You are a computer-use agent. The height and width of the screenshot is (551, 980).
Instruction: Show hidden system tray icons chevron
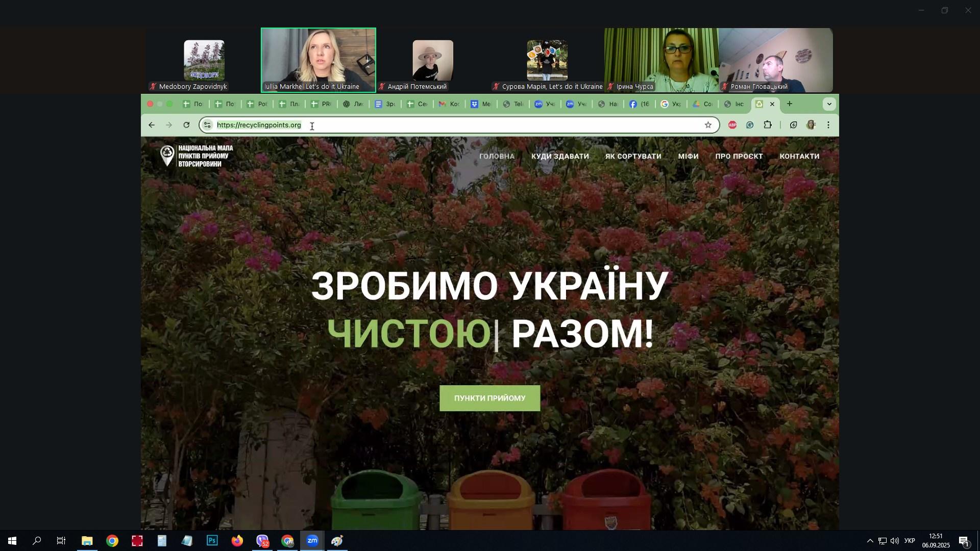[870, 541]
